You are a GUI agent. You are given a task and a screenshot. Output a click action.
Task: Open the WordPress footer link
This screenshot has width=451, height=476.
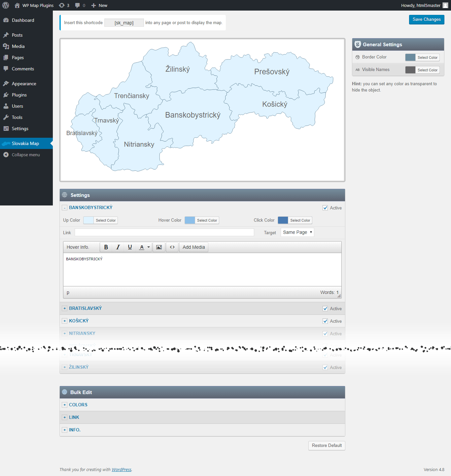[x=121, y=470]
